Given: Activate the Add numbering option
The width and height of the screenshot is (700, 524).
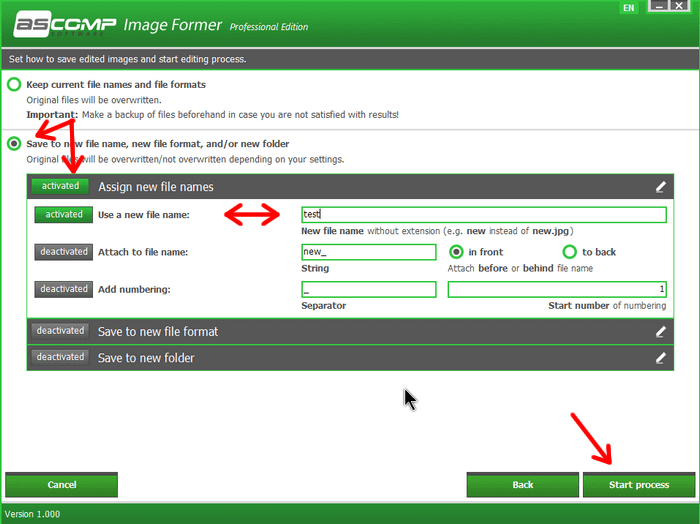Looking at the screenshot, I should pyautogui.click(x=64, y=289).
